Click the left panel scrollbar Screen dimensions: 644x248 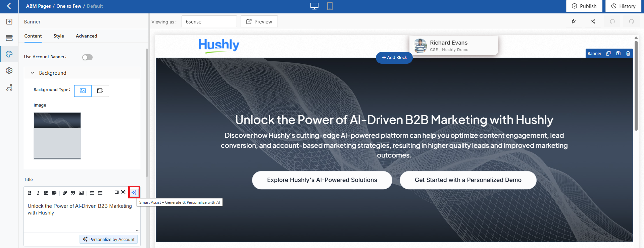(x=147, y=112)
